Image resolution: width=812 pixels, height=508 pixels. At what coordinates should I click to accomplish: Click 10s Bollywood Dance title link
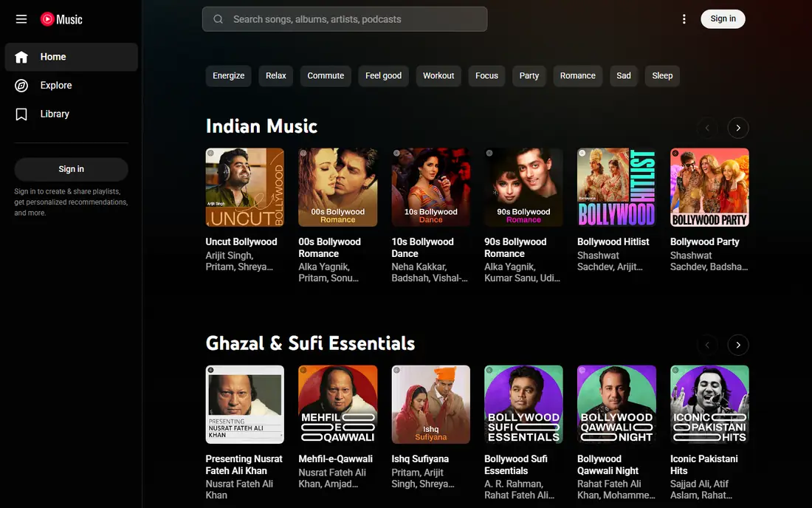click(422, 247)
